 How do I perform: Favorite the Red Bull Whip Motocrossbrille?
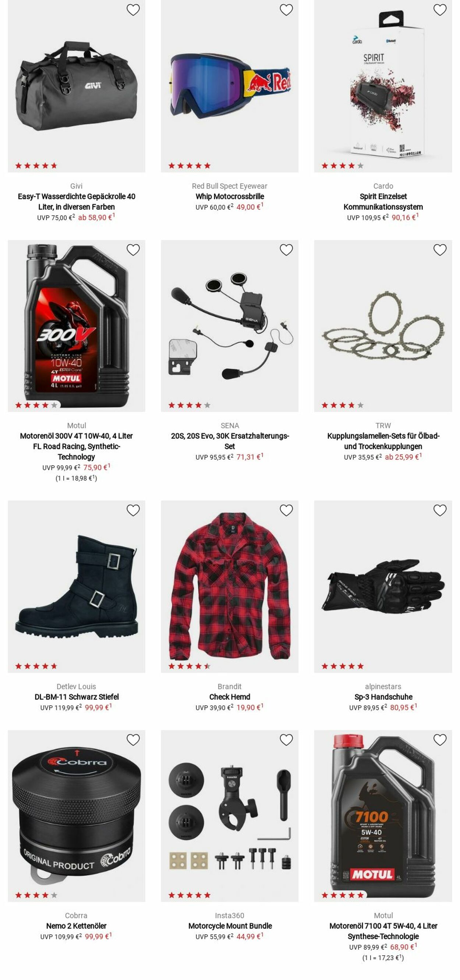pyautogui.click(x=286, y=10)
